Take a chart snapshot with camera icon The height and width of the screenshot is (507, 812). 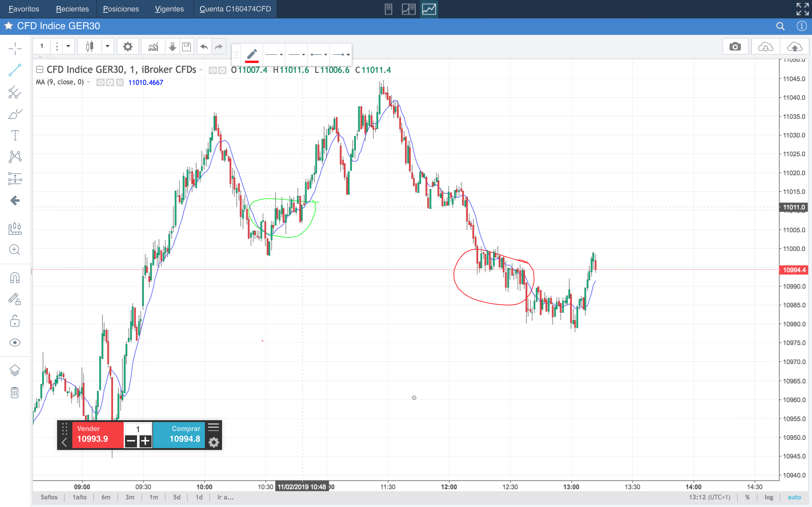(735, 47)
